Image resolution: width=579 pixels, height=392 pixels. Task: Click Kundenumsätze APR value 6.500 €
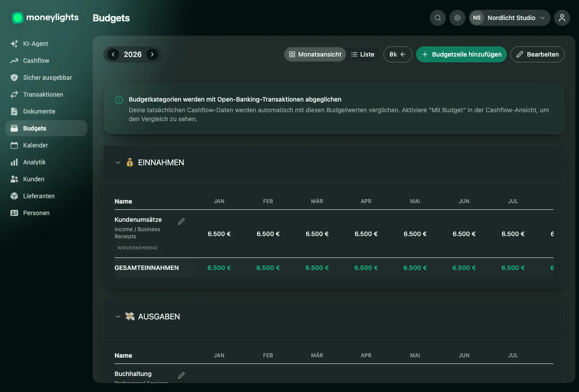click(x=366, y=234)
